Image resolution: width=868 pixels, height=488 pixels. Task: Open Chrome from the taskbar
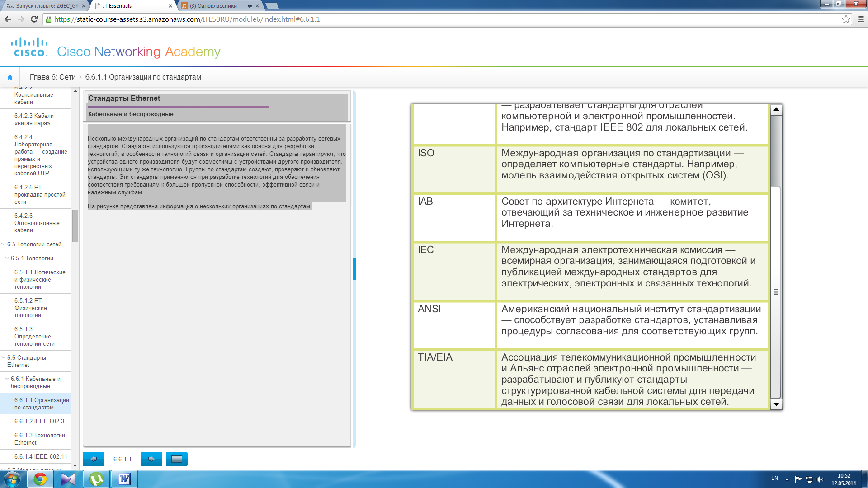[40, 479]
